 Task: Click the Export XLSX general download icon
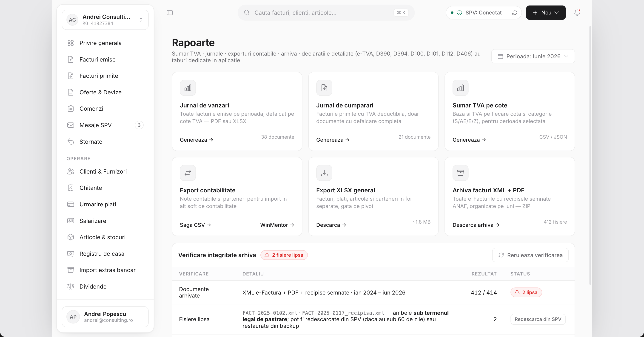pyautogui.click(x=324, y=173)
